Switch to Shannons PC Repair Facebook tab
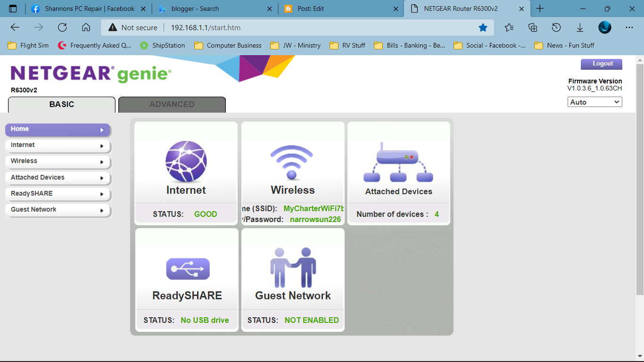 [x=89, y=8]
